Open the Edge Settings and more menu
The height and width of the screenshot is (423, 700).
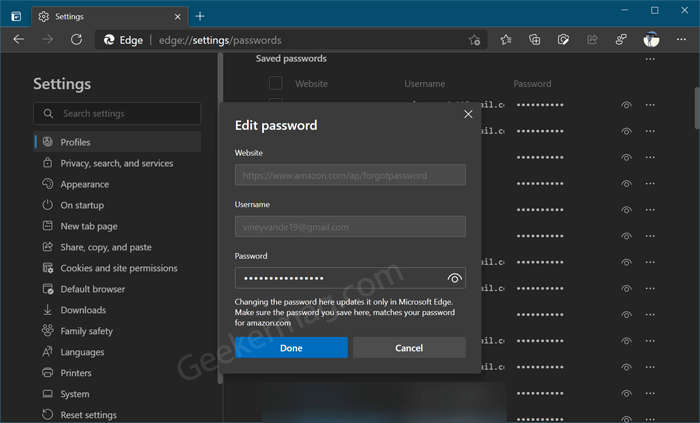[x=681, y=40]
